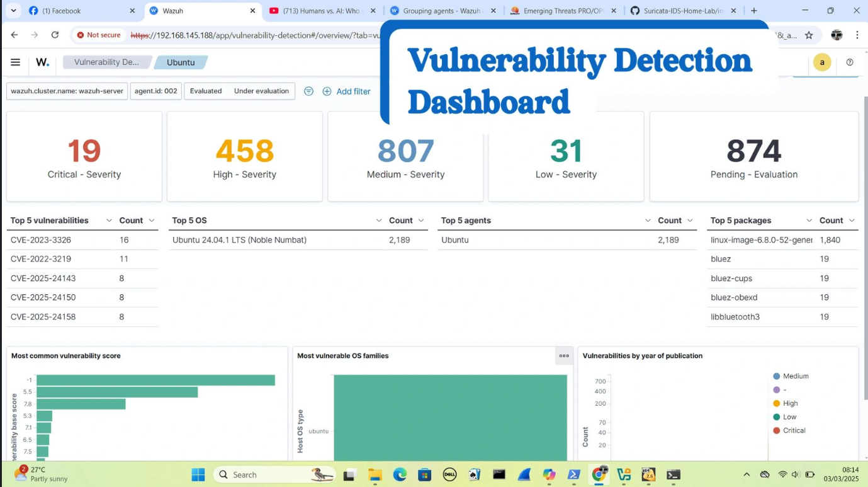The image size is (868, 487).
Task: Launch Microsoft Edge from the taskbar
Action: (x=400, y=474)
